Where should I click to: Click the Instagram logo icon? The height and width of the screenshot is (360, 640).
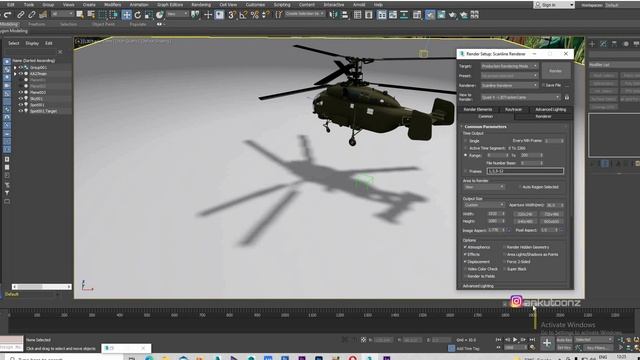516,301
